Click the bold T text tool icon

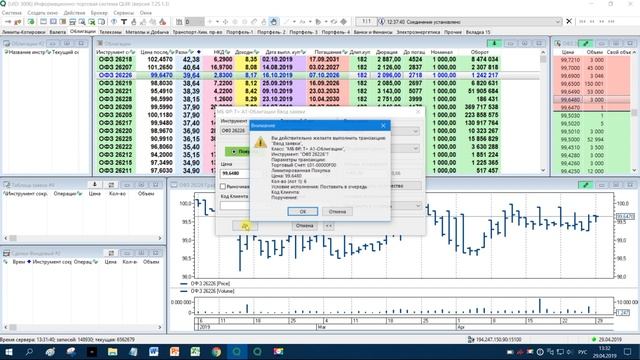point(124,22)
